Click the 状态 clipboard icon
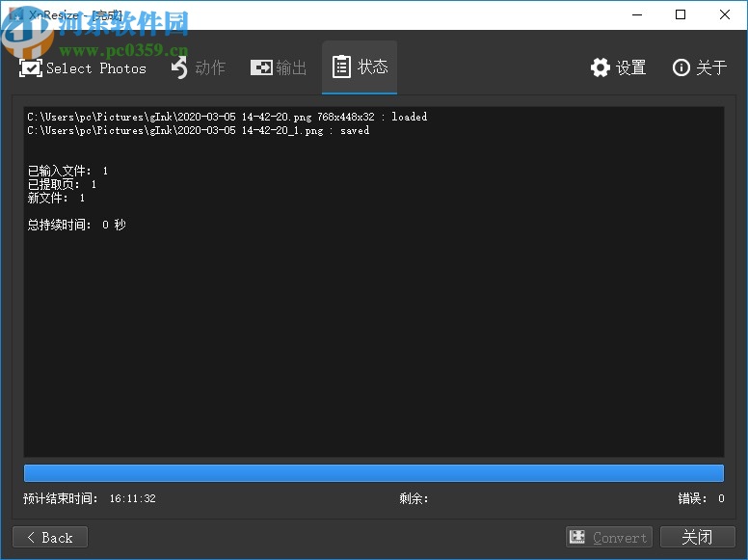This screenshot has height=560, width=748. pos(341,67)
